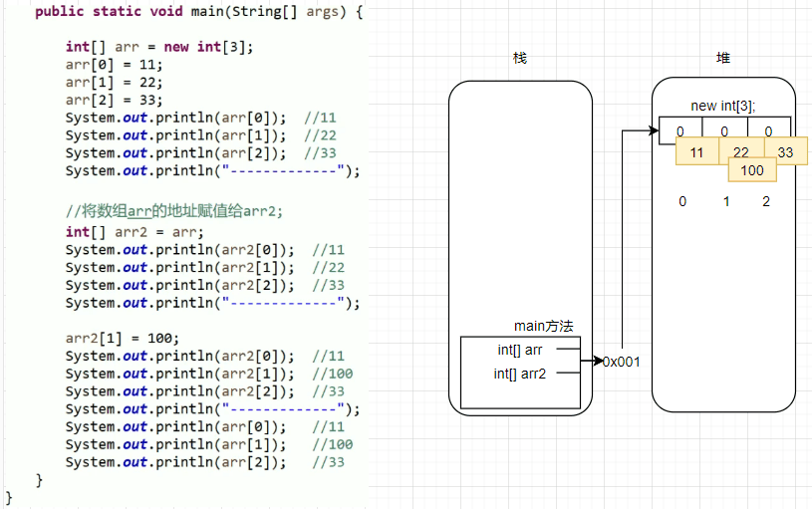Click the 'main方法' frame label

pos(543,326)
